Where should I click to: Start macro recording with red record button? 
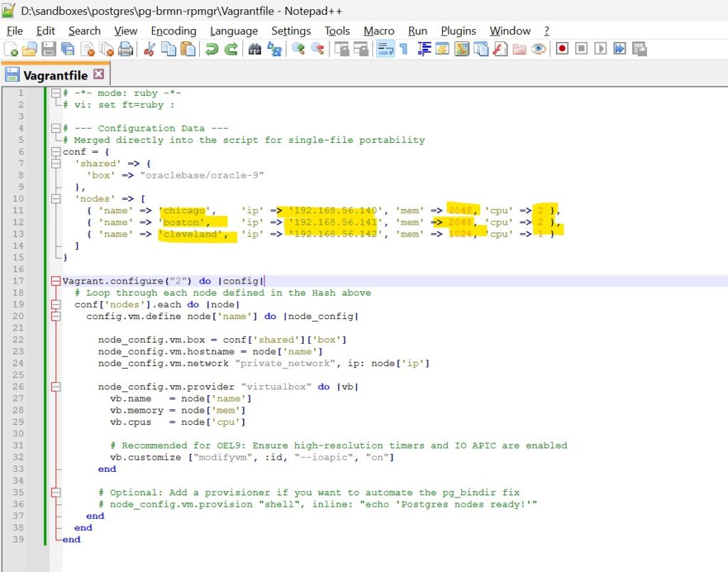click(562, 49)
